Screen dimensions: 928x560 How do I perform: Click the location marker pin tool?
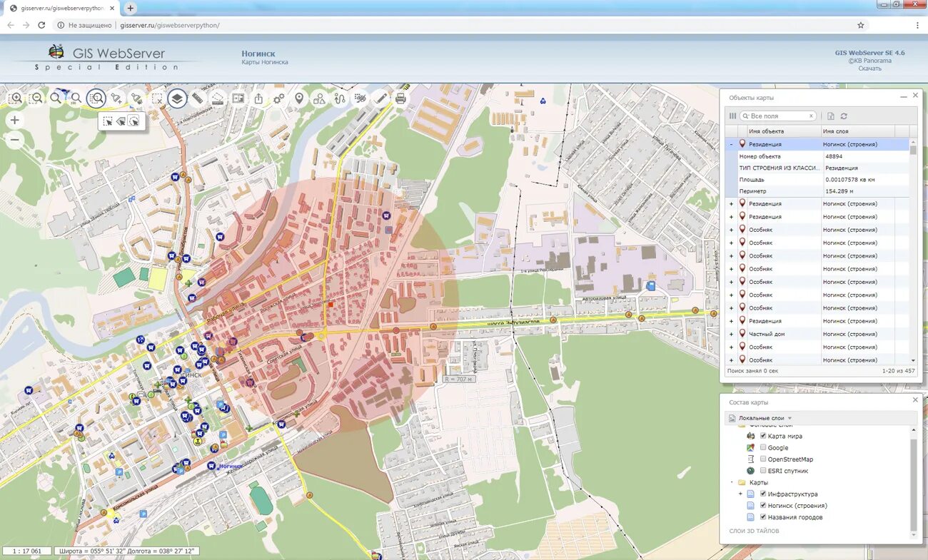pyautogui.click(x=299, y=98)
